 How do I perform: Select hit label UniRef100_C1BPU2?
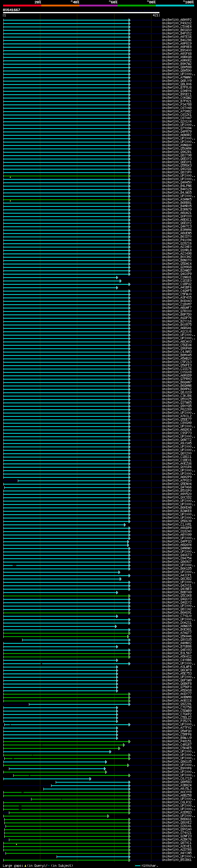tap(177, 284)
